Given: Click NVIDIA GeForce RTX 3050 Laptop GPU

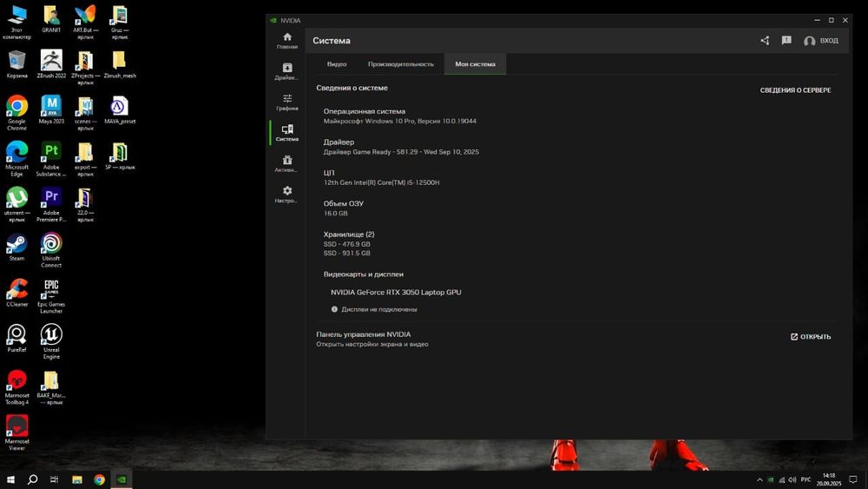Looking at the screenshot, I should pyautogui.click(x=396, y=293).
